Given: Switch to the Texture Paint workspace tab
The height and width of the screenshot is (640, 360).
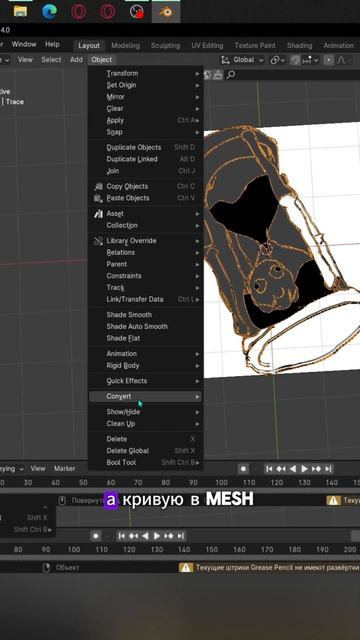Looking at the screenshot, I should [255, 45].
